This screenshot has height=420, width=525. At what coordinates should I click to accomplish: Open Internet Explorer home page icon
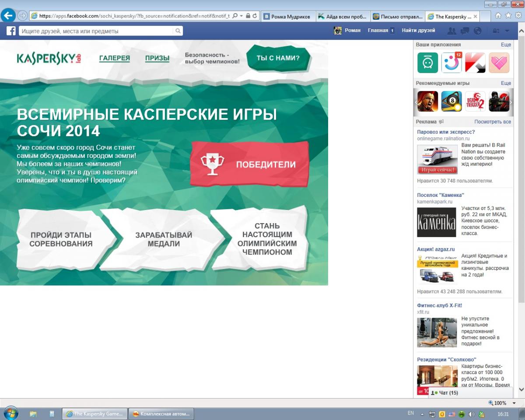[498, 16]
